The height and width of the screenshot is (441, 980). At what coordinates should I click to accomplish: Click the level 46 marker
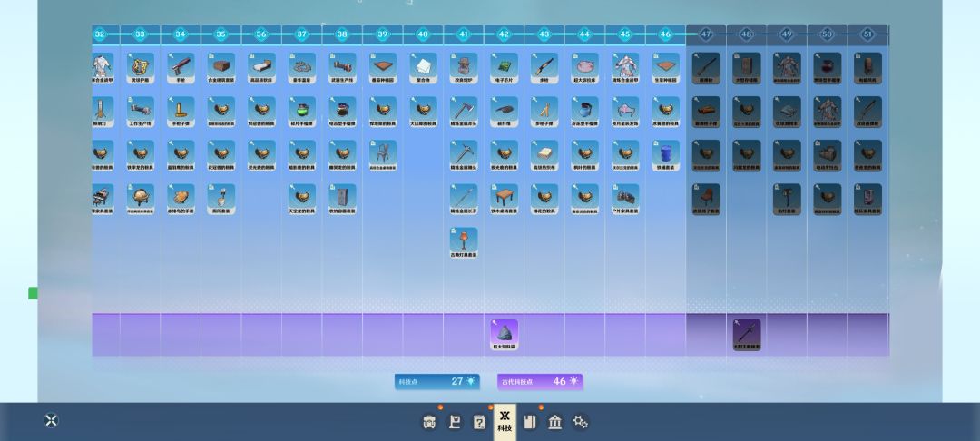pyautogui.click(x=666, y=34)
